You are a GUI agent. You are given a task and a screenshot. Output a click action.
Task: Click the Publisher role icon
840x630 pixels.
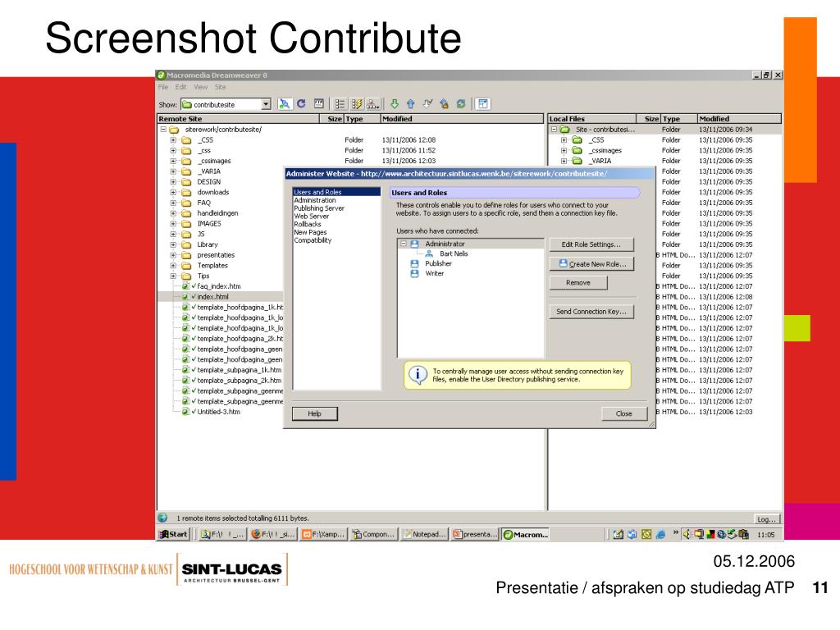coord(414,263)
